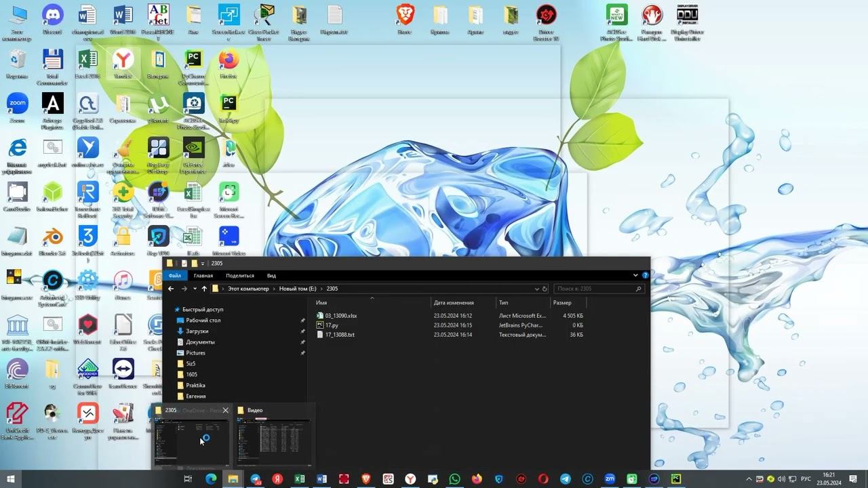Open Firefox from the taskbar
The height and width of the screenshot is (488, 868).
click(x=477, y=479)
